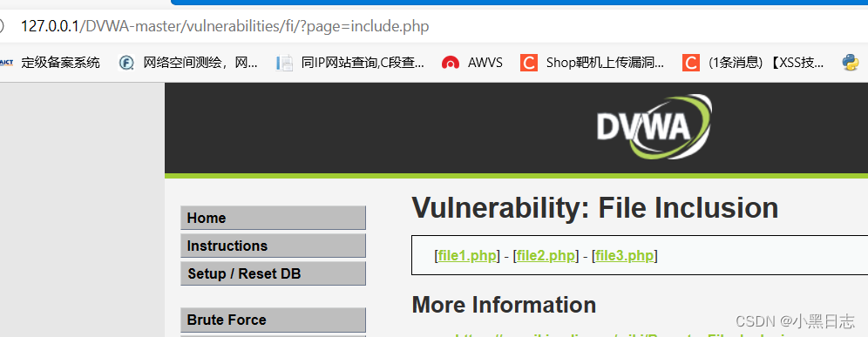Go to the Home menu item
This screenshot has height=337, width=868.
(x=273, y=218)
